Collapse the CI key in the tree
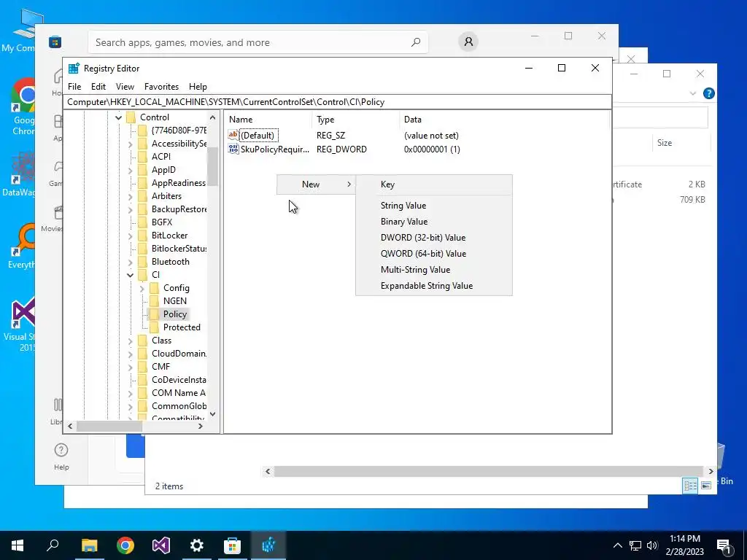 click(130, 275)
